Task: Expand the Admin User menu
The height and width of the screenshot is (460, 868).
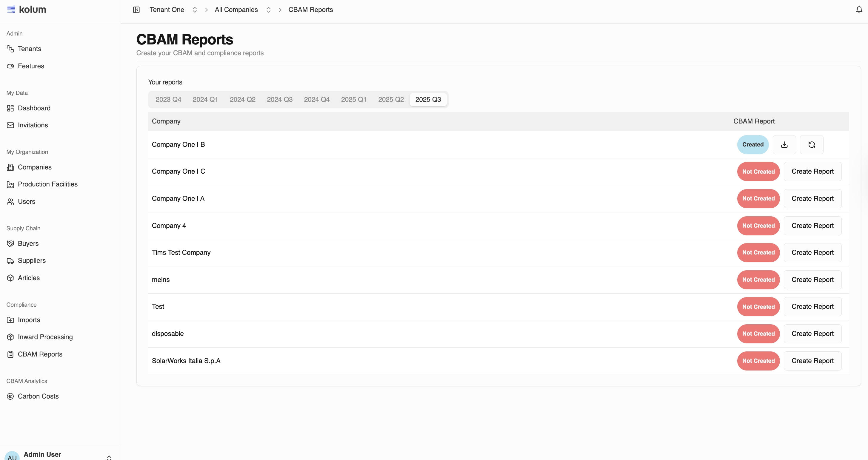Action: pos(109,457)
